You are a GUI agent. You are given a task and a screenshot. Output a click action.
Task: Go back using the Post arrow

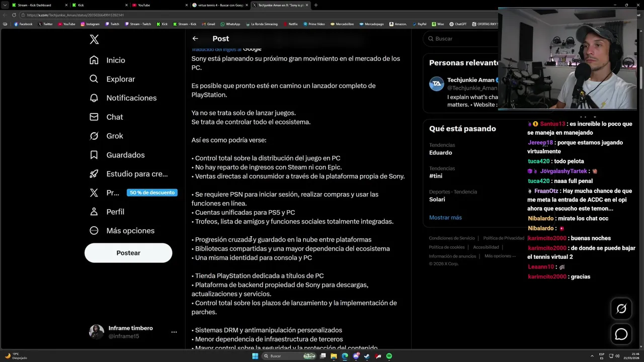click(195, 38)
